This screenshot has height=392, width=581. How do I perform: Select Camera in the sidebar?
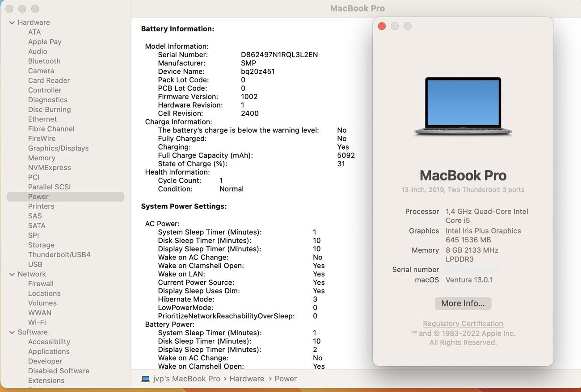click(x=41, y=71)
